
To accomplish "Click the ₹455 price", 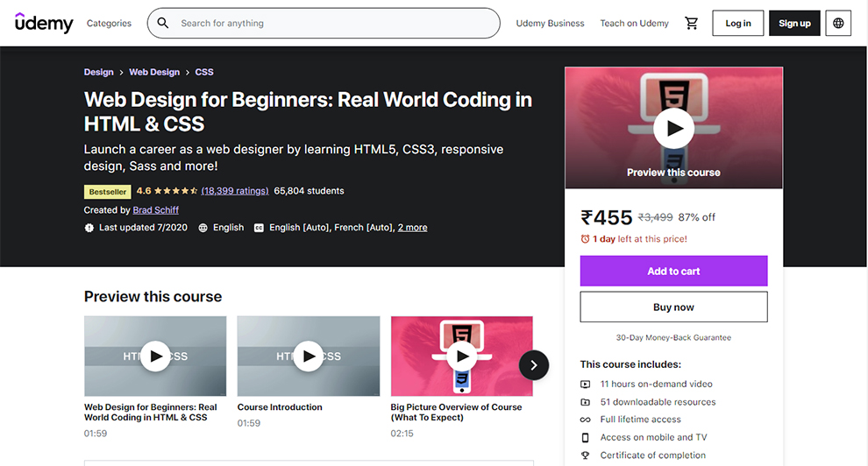I will tap(606, 217).
